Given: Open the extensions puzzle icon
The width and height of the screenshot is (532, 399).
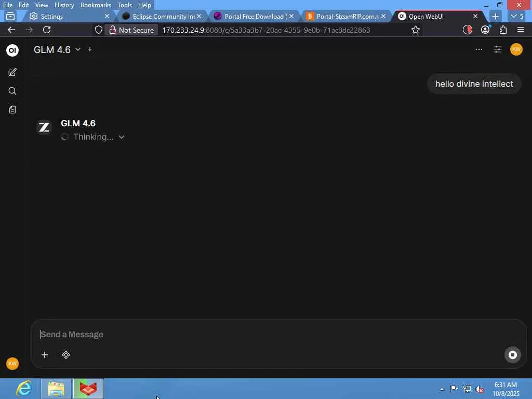Looking at the screenshot, I should pyautogui.click(x=503, y=30).
